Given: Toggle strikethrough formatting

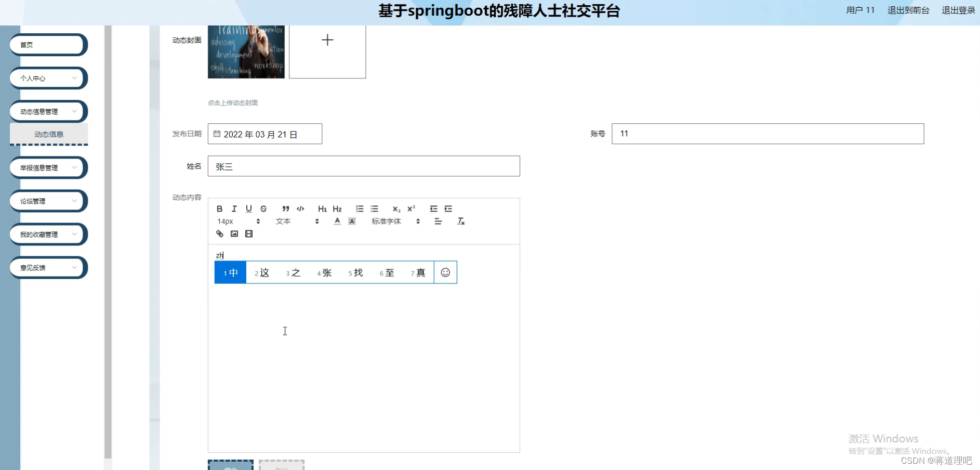Looking at the screenshot, I should pyautogui.click(x=262, y=208).
